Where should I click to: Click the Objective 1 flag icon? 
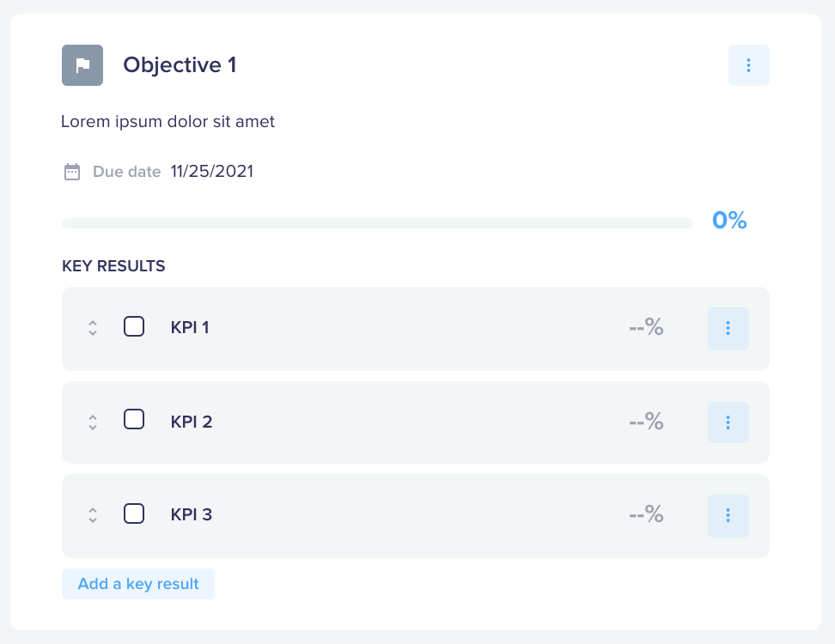[82, 65]
